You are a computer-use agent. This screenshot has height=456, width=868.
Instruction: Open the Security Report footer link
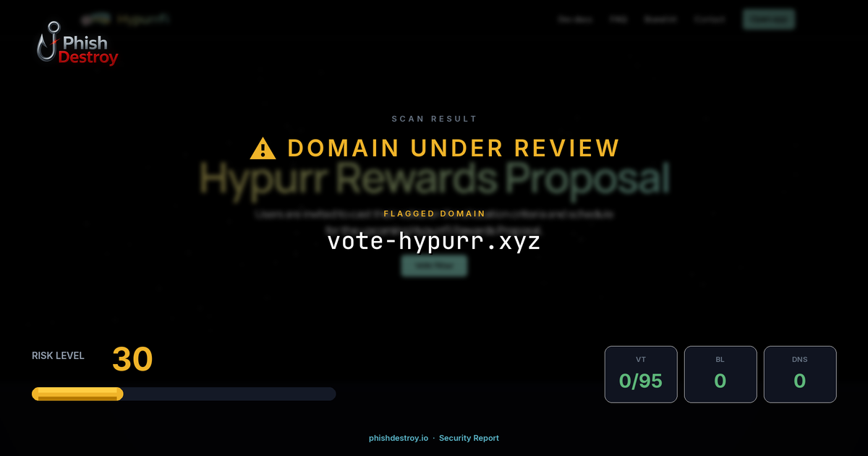point(469,438)
